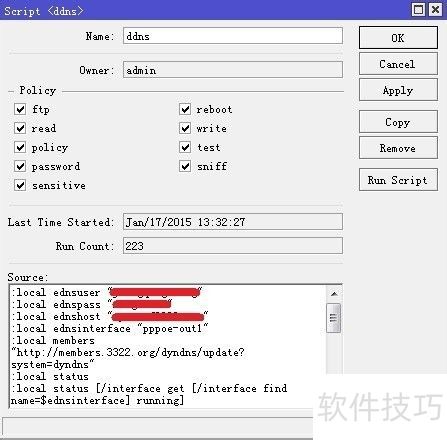
Task: Toggle the password policy checkbox
Action: (x=20, y=166)
